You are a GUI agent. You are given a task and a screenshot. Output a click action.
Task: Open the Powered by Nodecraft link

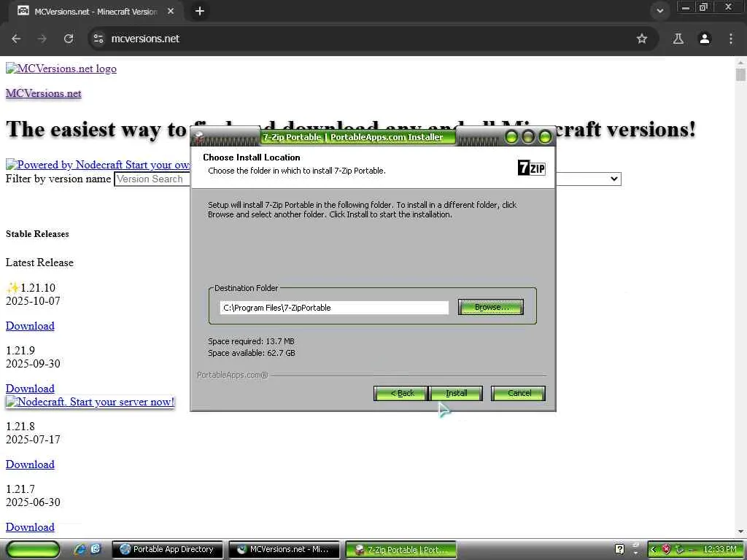98,165
